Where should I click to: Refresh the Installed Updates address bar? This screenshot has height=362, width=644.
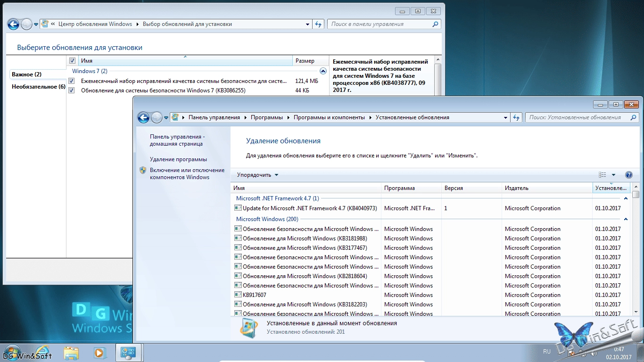tap(516, 117)
